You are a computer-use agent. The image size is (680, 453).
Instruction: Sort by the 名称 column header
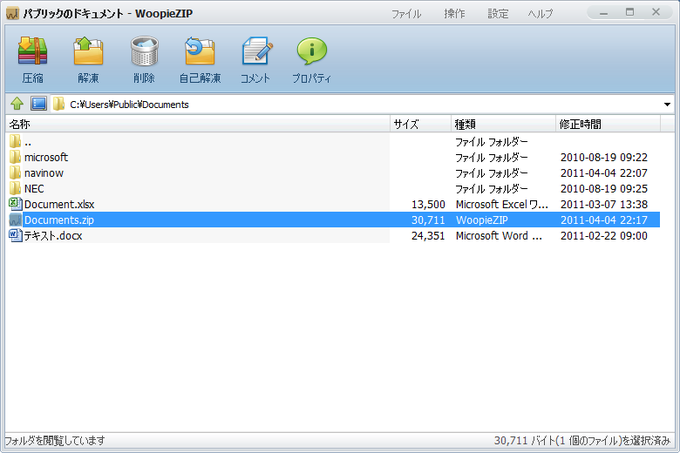point(198,124)
